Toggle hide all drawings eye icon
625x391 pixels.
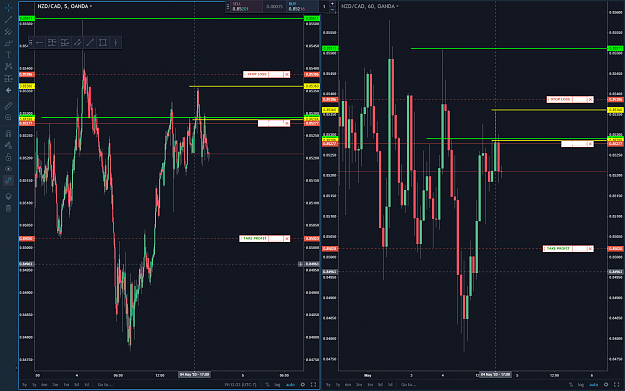(x=8, y=169)
